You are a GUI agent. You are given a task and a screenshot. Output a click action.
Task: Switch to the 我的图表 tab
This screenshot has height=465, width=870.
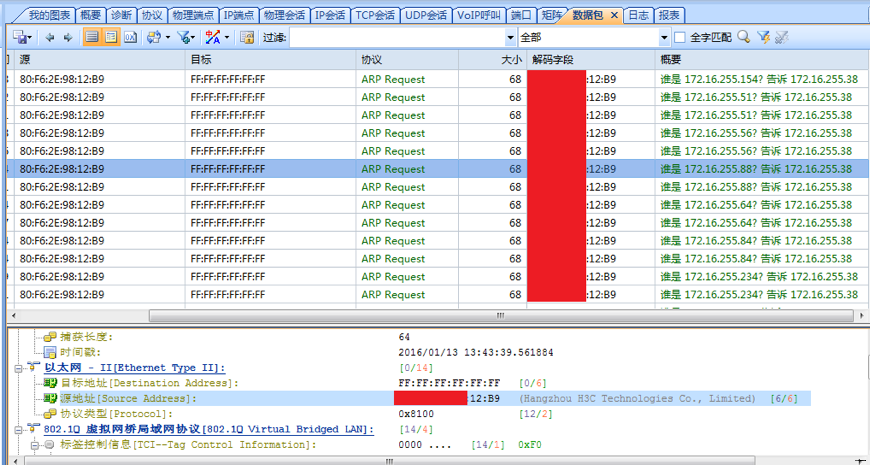(x=49, y=15)
